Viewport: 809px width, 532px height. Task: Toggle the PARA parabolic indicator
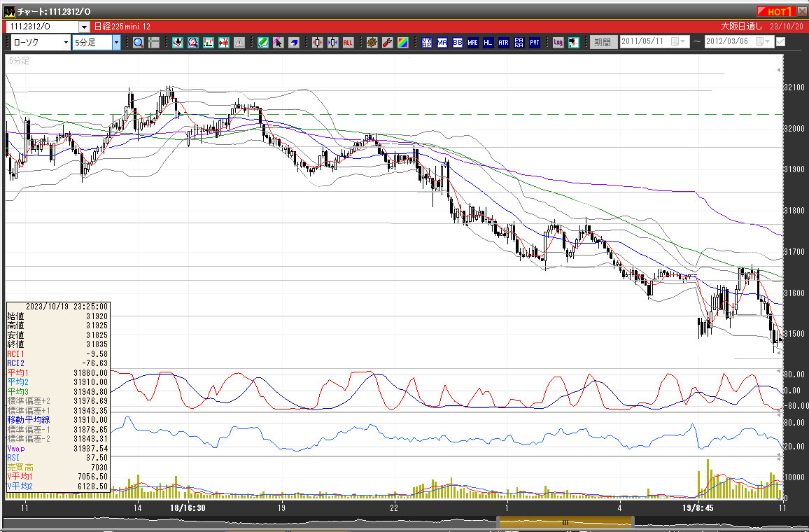coord(519,42)
